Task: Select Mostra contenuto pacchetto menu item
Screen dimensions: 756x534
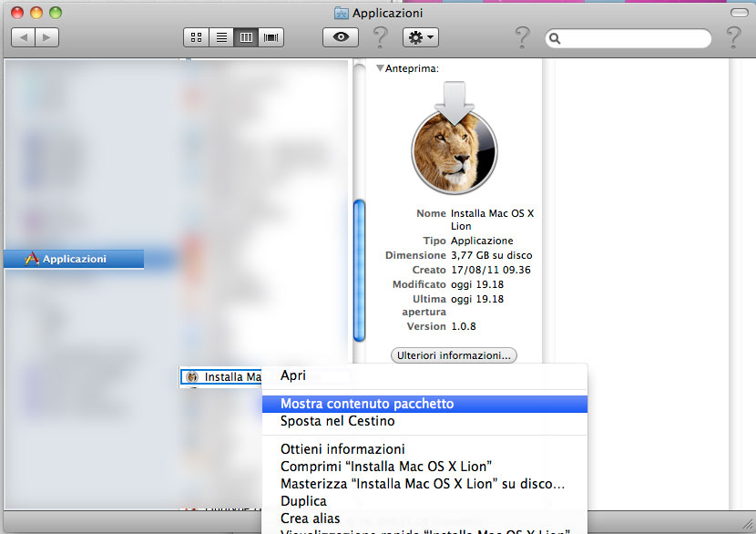Action: 367,404
